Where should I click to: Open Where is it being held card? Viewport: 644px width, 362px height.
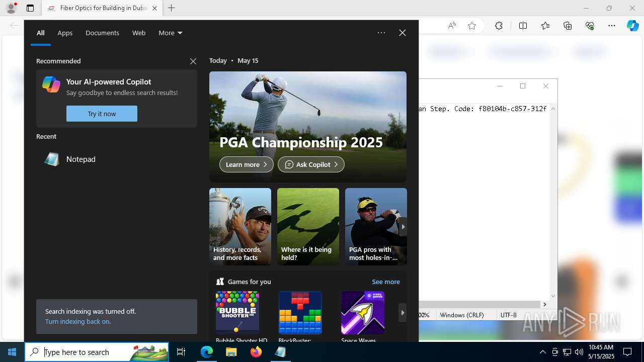tap(308, 227)
